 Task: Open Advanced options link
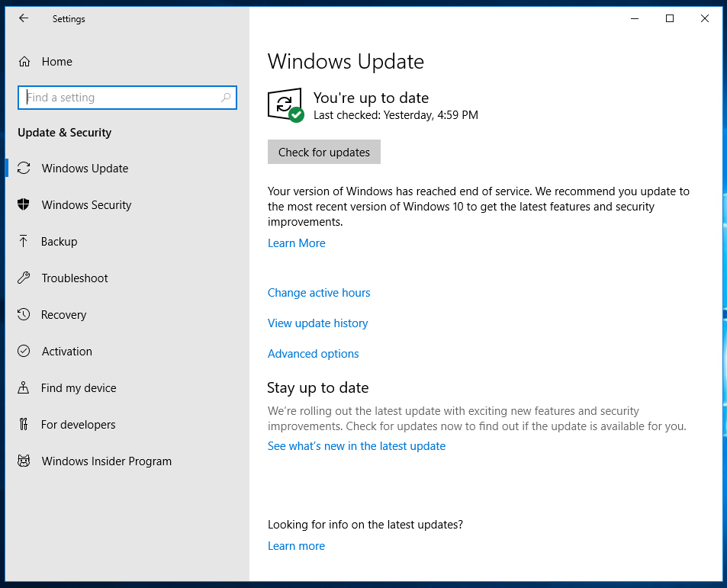pyautogui.click(x=313, y=354)
